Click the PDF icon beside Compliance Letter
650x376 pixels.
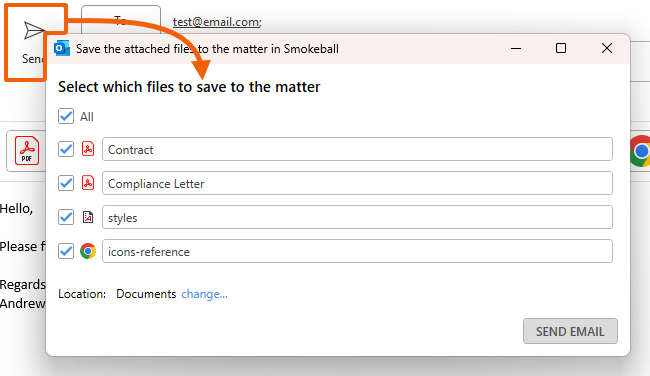88,183
